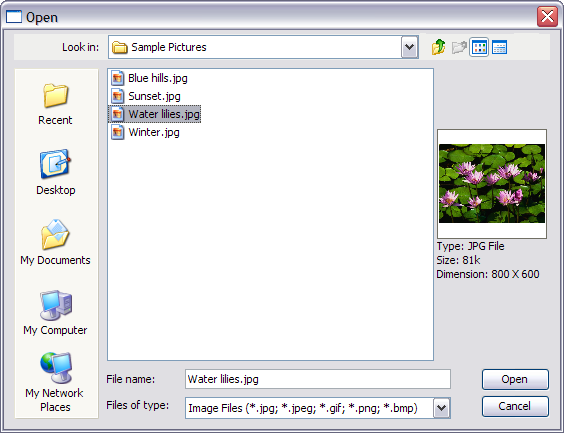Select the Blue hills.jpg file
Screen dimensions: 565x433
coord(150,78)
